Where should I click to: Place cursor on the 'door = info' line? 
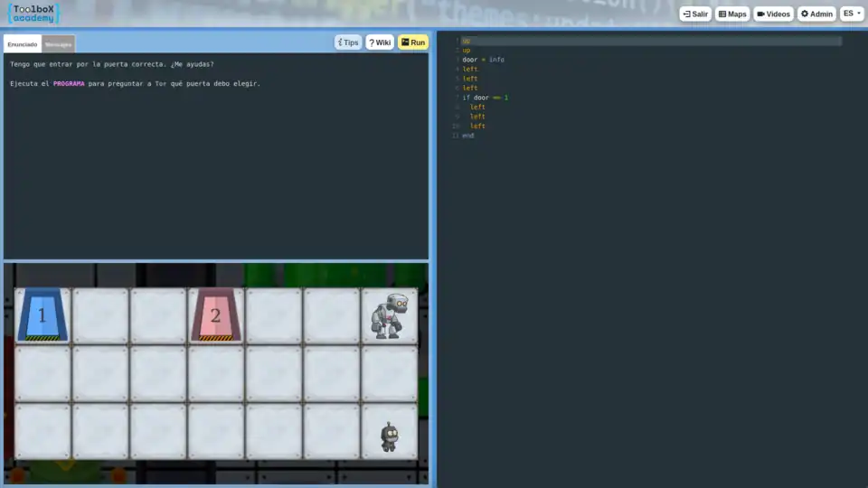pyautogui.click(x=483, y=60)
